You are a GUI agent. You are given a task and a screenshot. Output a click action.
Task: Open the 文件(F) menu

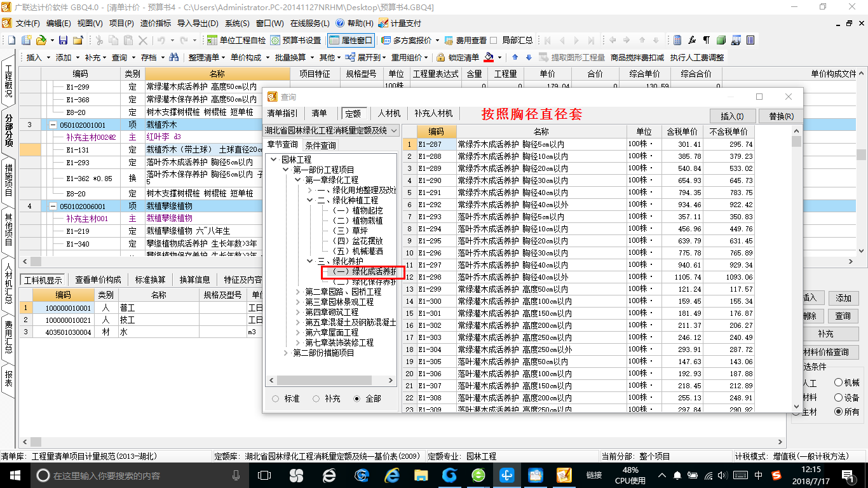coord(27,23)
